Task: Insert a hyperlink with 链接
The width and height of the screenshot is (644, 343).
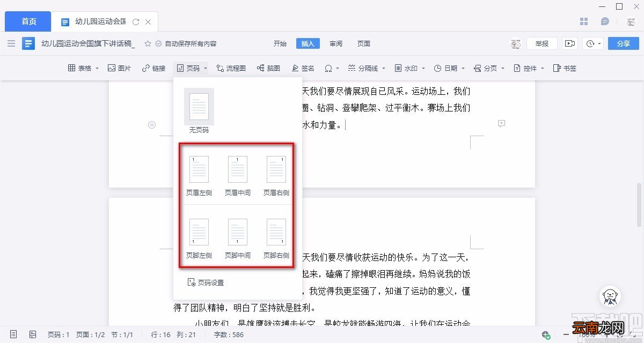Action: [153, 68]
